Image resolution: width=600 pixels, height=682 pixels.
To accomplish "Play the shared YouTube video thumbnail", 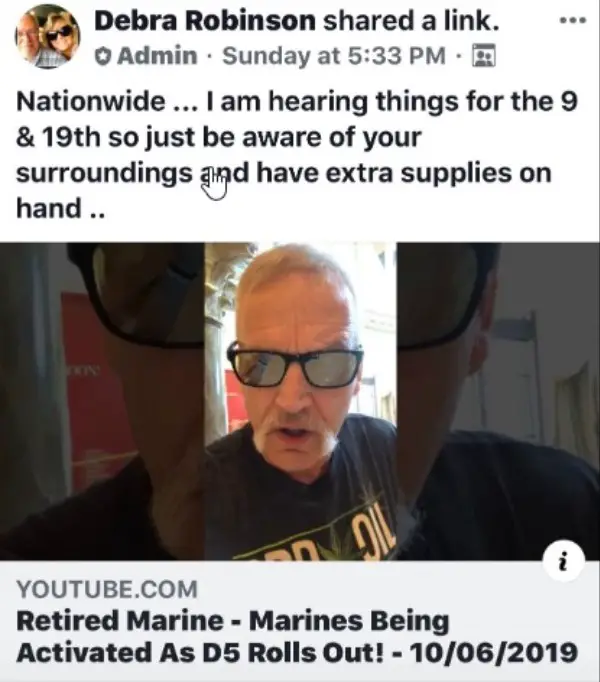I will [300, 401].
